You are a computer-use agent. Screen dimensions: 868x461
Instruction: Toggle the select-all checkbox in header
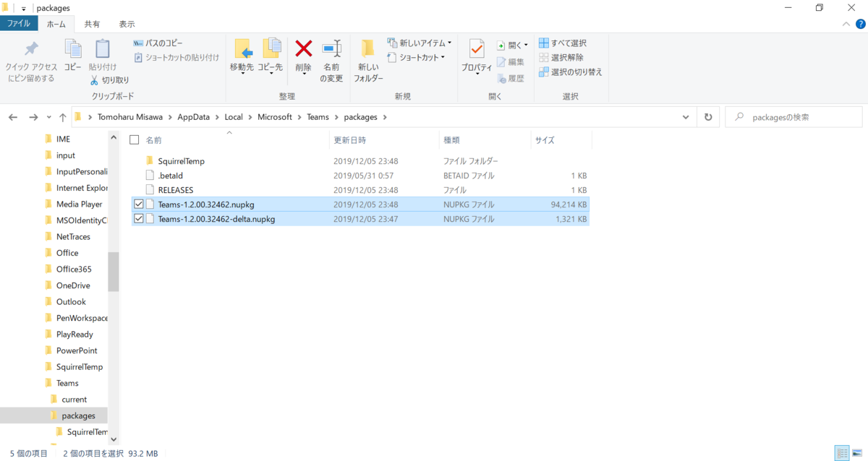click(134, 139)
